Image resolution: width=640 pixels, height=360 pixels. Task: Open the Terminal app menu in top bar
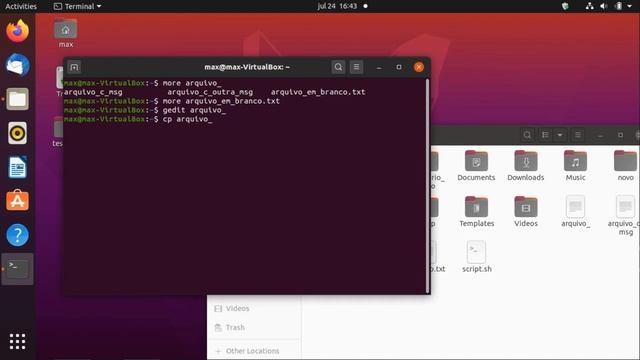click(x=78, y=6)
